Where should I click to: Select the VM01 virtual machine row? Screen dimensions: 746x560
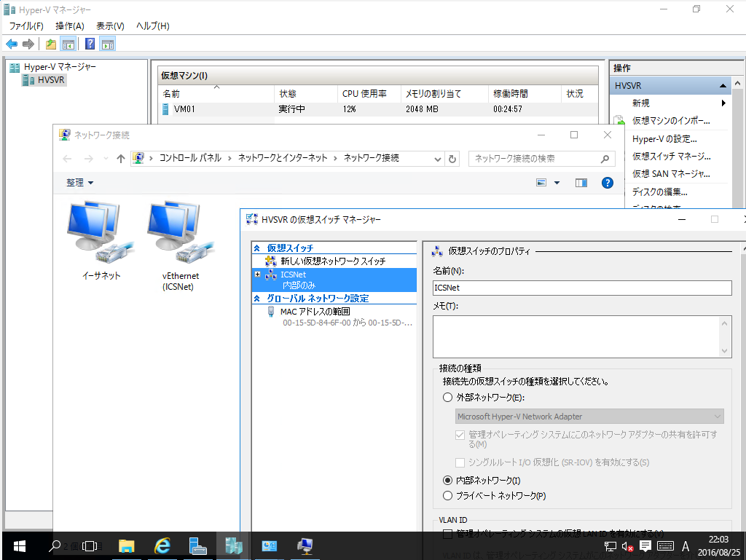378,109
